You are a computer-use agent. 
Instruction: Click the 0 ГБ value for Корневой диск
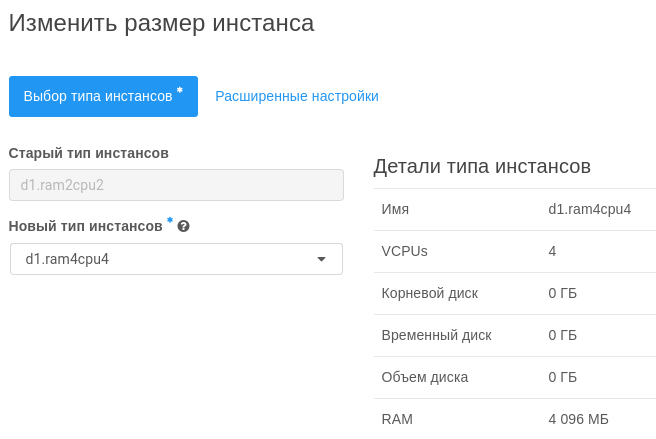click(562, 293)
